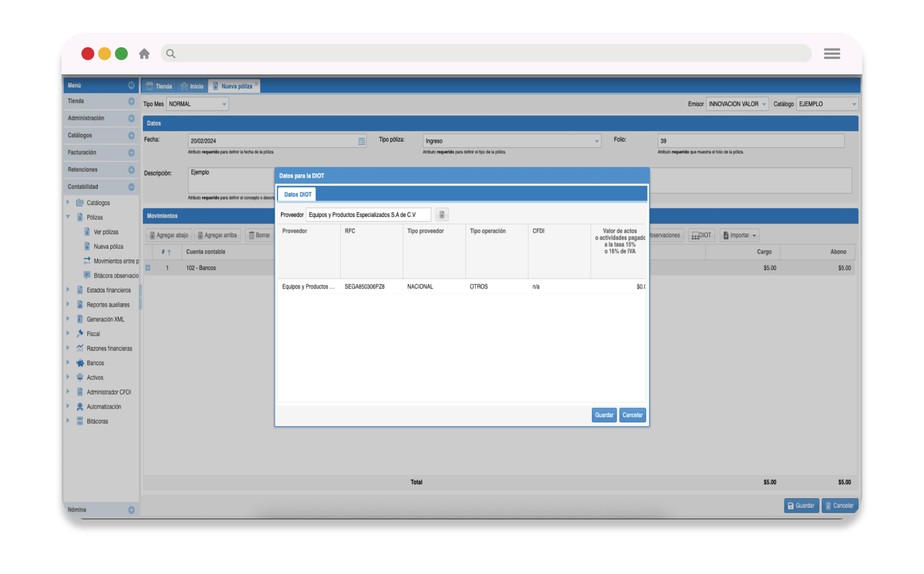Select the Datos DIOT tab

[297, 194]
